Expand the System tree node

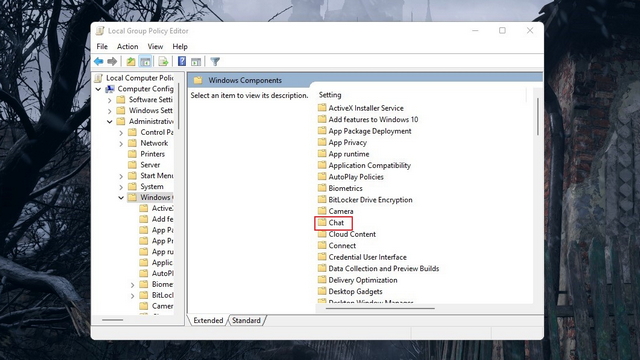coord(121,187)
